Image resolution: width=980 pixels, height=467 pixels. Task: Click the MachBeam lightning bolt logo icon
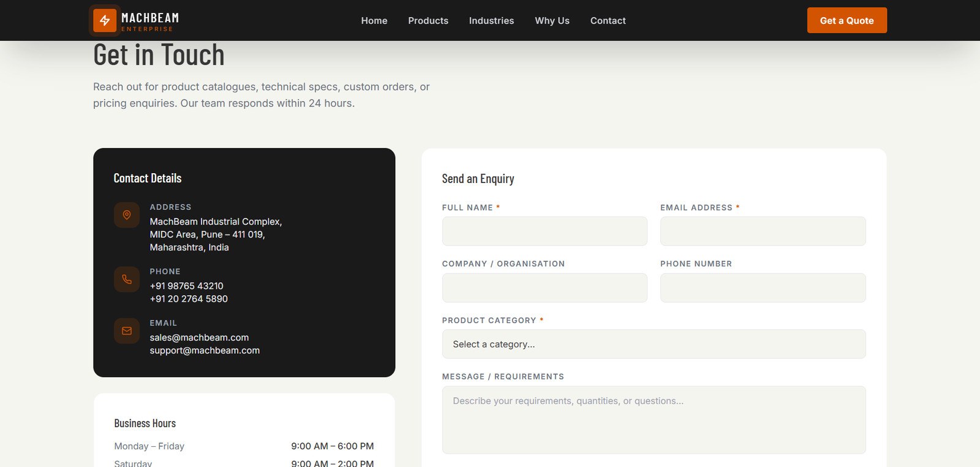pyautogui.click(x=105, y=20)
